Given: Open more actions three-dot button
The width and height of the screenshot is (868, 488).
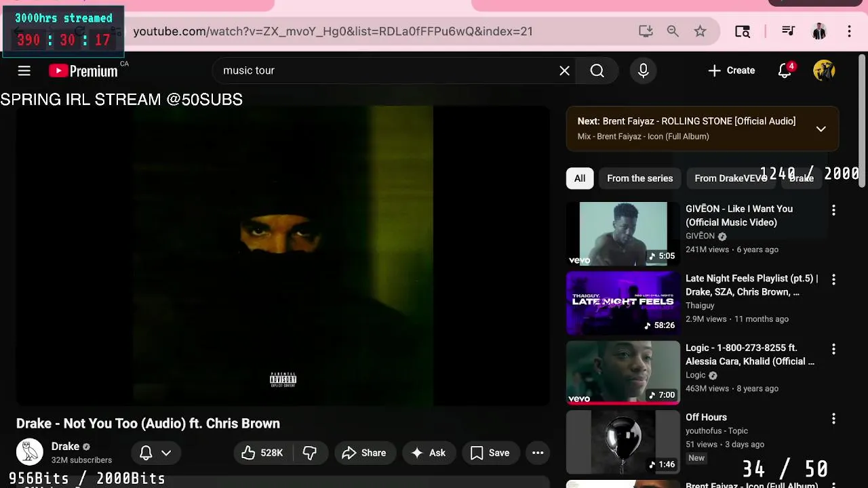Looking at the screenshot, I should coord(538,453).
